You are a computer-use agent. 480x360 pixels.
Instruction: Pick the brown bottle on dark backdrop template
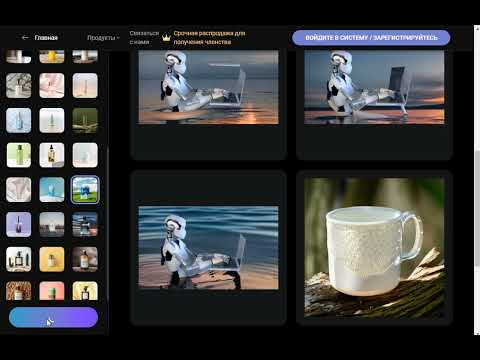pos(85,259)
